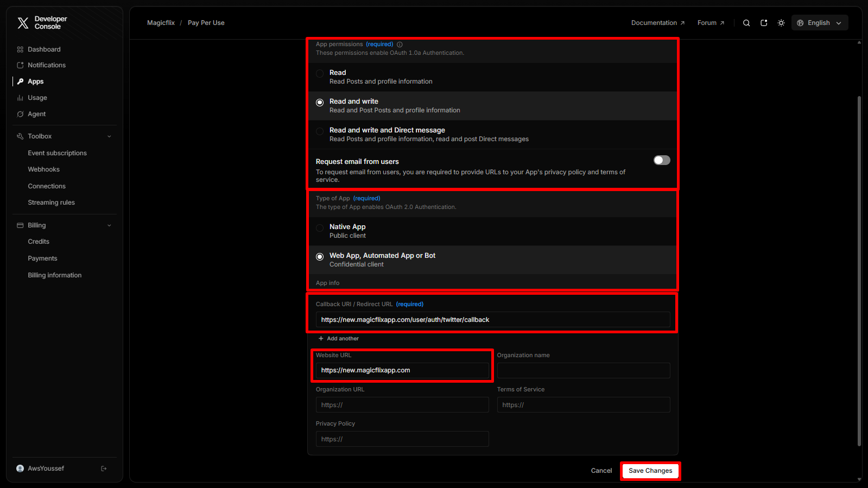Select the Apps key icon
The height and width of the screenshot is (488, 868).
tap(20, 81)
